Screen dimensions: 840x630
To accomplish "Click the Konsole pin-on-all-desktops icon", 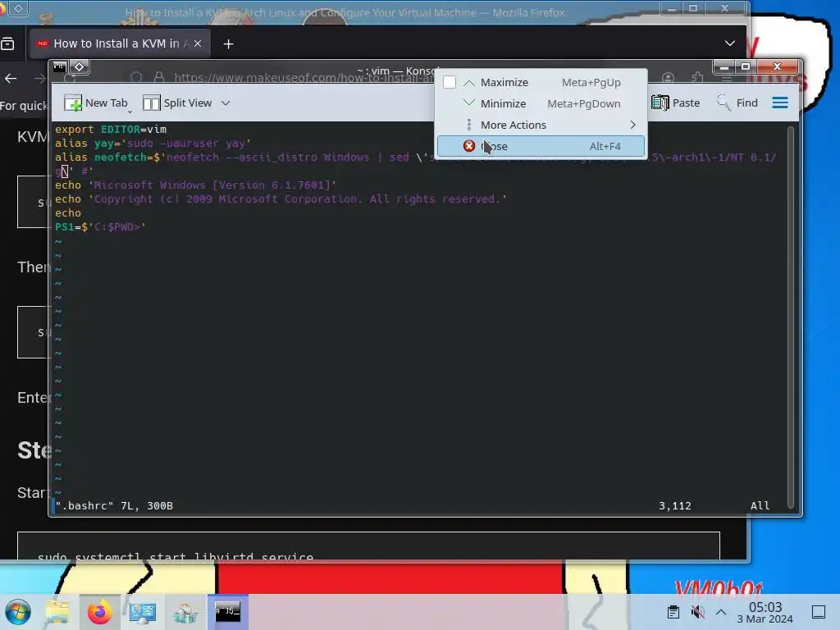I will pos(80,67).
